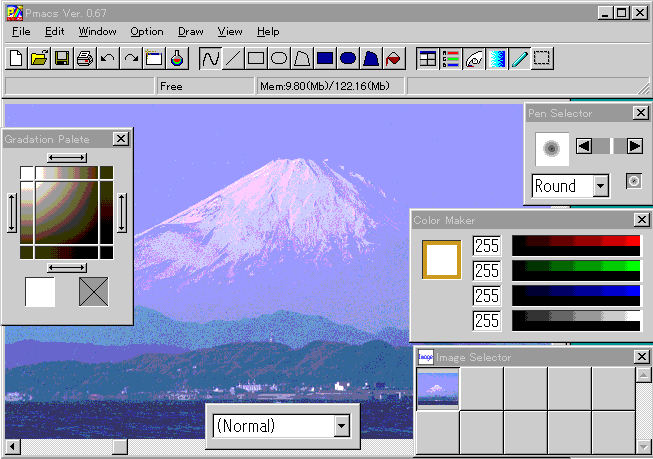
Task: Click next pen right arrow button
Action: click(x=634, y=146)
